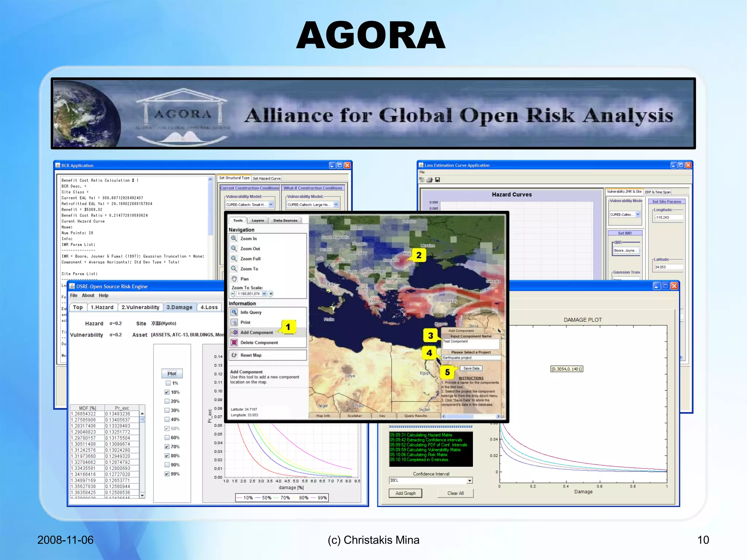Viewport: 747px width, 560px height.
Task: Select the Zoom In navigation tool icon
Action: [234, 238]
